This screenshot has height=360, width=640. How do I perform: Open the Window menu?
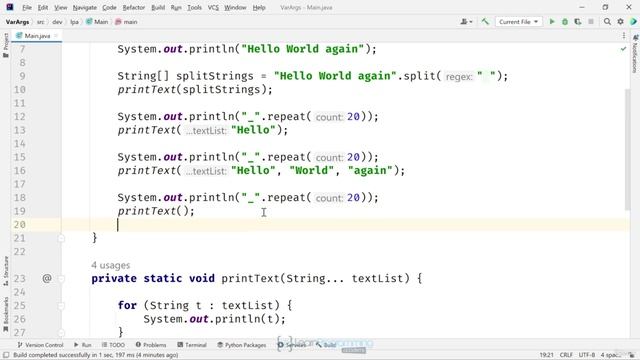click(235, 7)
